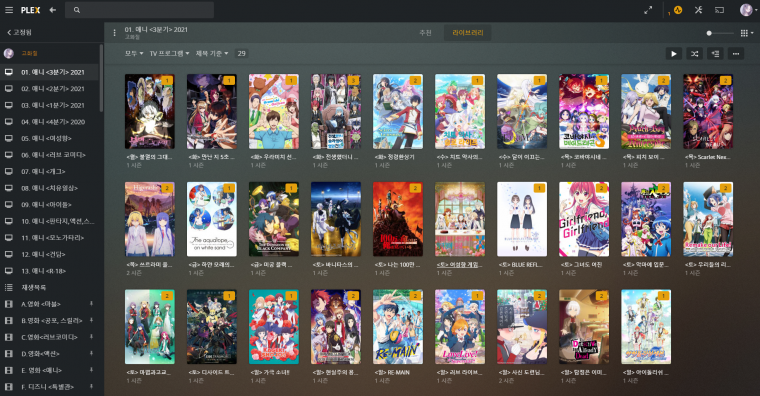Open the activity status icon in top bar
Viewport: 760px width, 396px height.
[678, 10]
